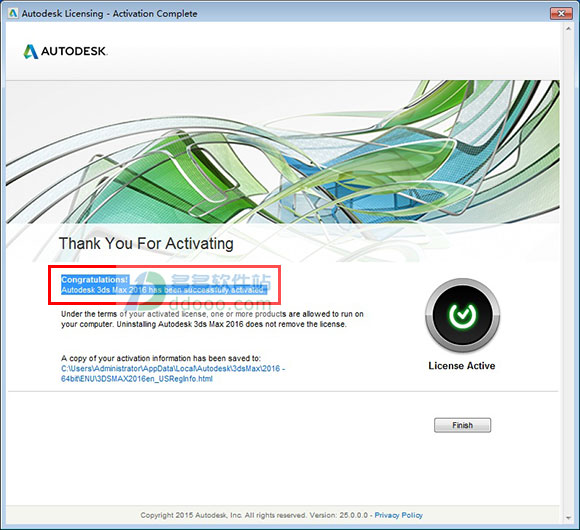580x530 pixels.
Task: Open the saved activation info file path link
Action: pyautogui.click(x=173, y=374)
